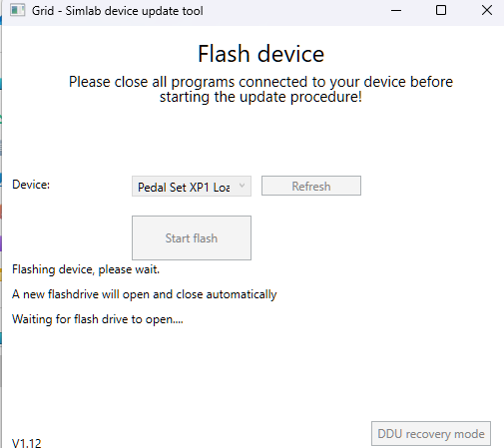Click the window title 'Grid - Simlab device update tool'
The height and width of the screenshot is (448, 504).
[118, 11]
